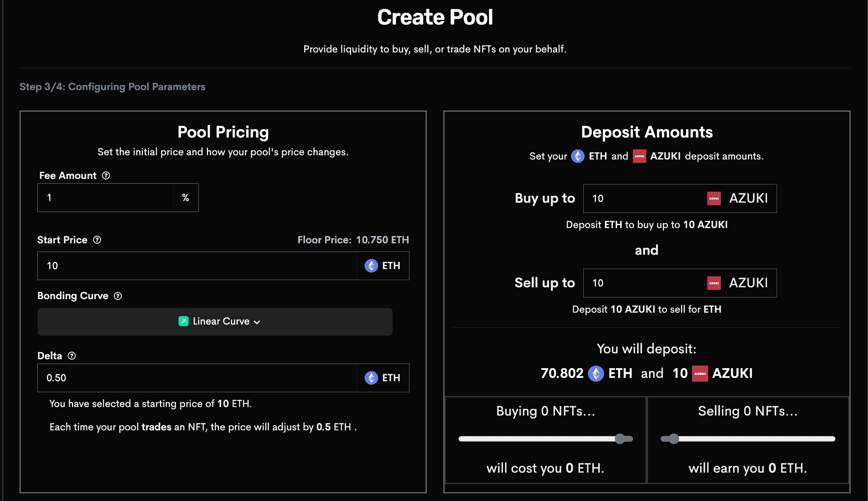Click the AZUKI icon in deposit amounts subtitle
This screenshot has height=501, width=868.
pyautogui.click(x=640, y=156)
